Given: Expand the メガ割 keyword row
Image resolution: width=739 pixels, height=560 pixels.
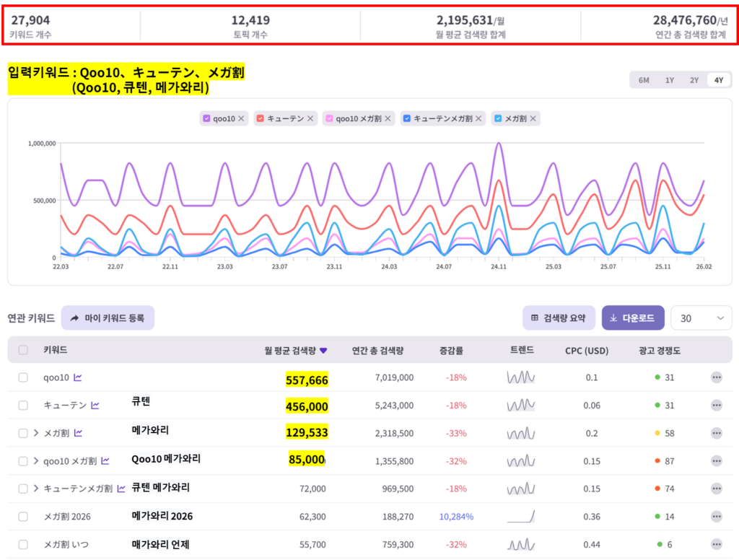Looking at the screenshot, I should [36, 433].
